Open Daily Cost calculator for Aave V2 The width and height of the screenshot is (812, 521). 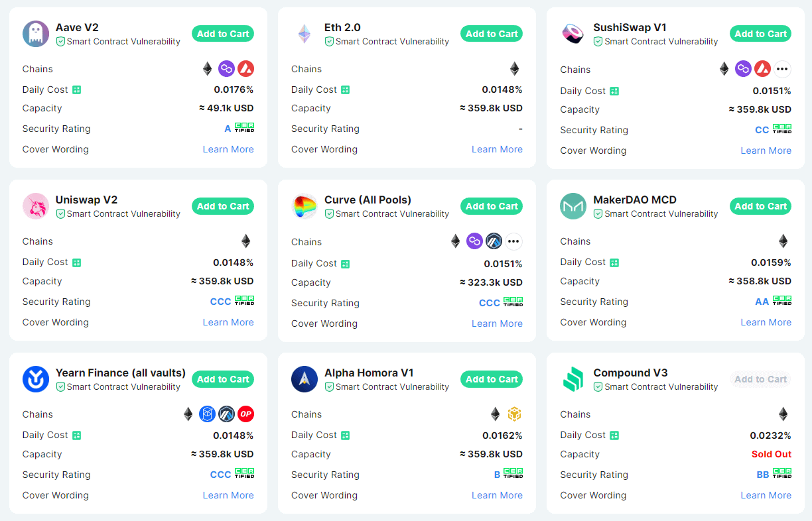pos(77,90)
